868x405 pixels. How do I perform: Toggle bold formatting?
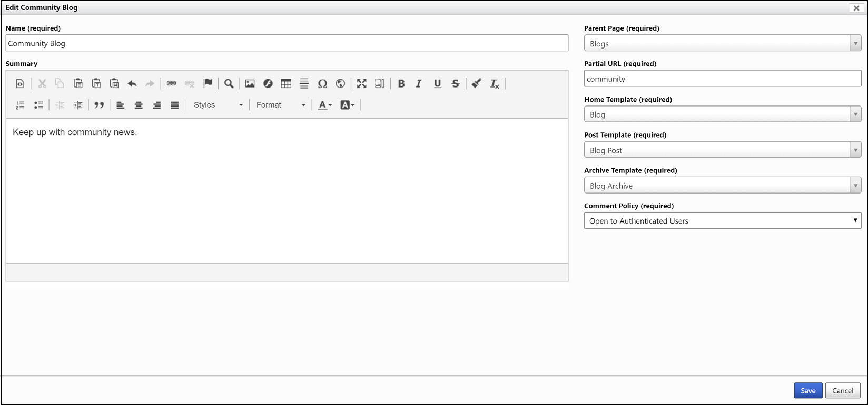point(401,83)
